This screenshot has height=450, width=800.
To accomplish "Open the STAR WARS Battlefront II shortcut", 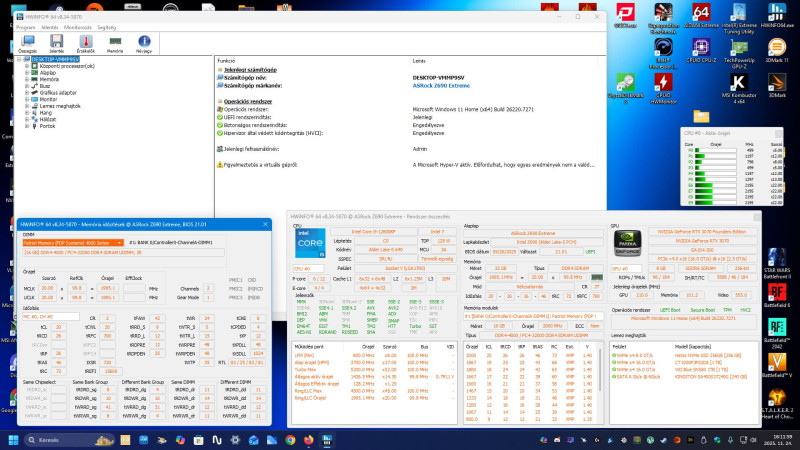I will click(777, 263).
